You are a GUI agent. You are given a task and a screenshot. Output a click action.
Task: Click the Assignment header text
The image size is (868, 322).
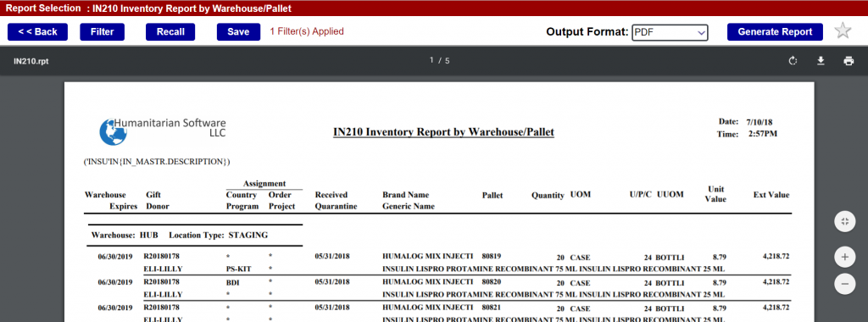264,184
